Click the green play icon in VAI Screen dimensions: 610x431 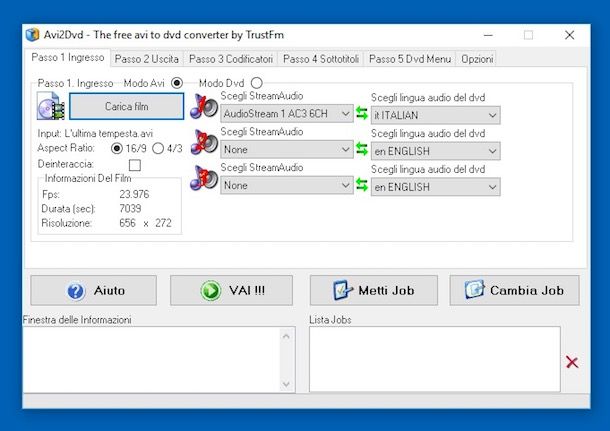pyautogui.click(x=210, y=291)
